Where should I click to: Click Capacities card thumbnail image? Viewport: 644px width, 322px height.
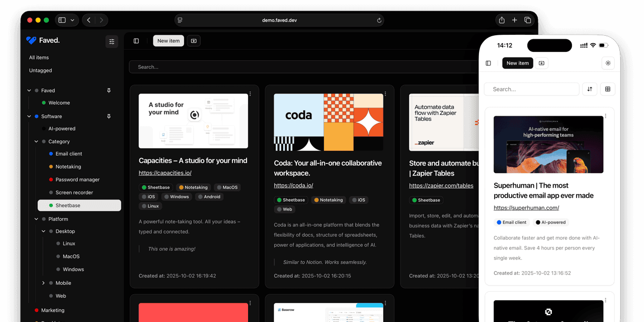tap(193, 121)
